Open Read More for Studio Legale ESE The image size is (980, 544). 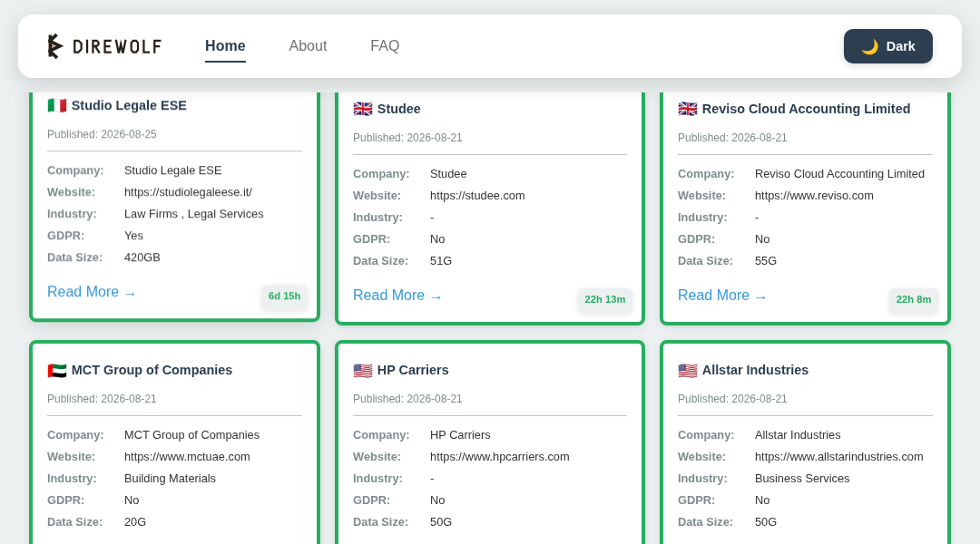click(92, 292)
